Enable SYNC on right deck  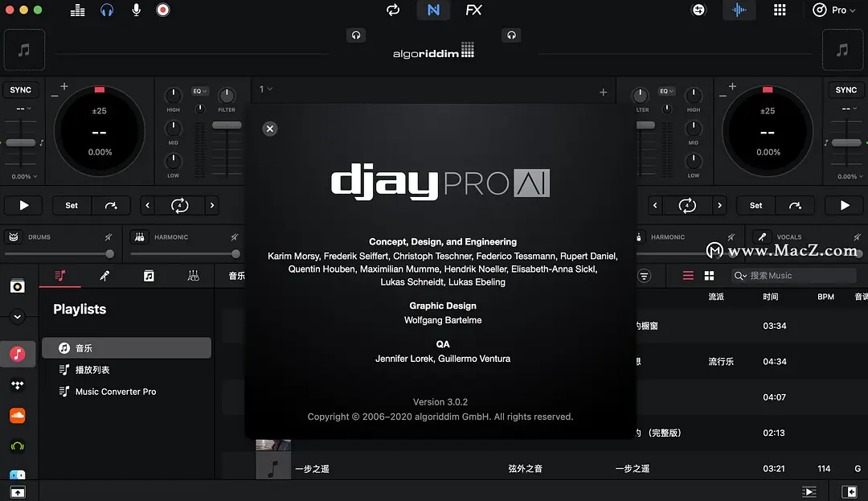pyautogui.click(x=845, y=90)
